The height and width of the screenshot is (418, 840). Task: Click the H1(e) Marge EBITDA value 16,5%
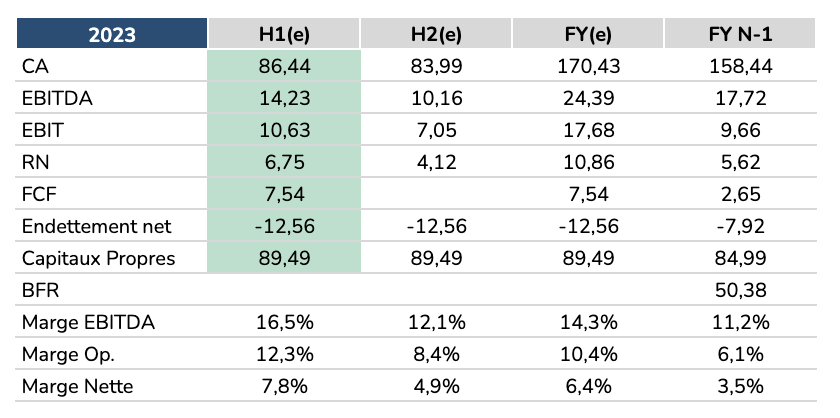(284, 323)
